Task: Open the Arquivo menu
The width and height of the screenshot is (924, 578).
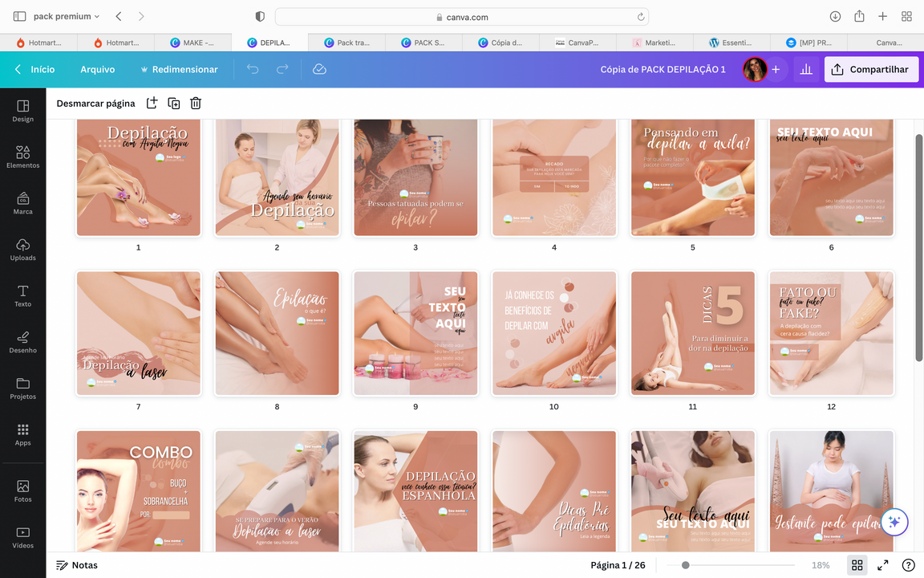Action: coord(97,70)
